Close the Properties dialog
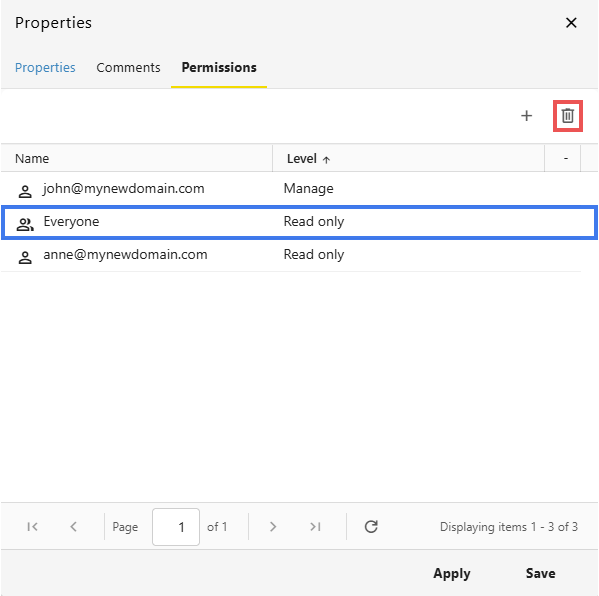 pos(571,23)
